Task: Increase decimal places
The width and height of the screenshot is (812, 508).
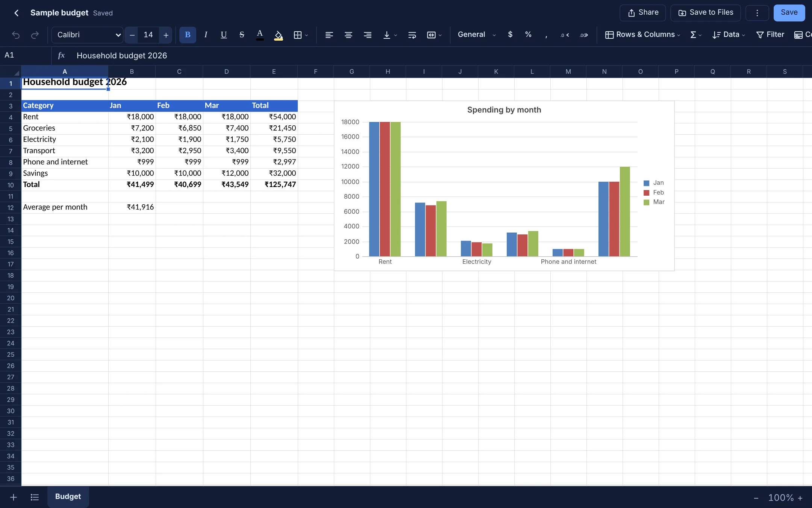Action: 584,35
